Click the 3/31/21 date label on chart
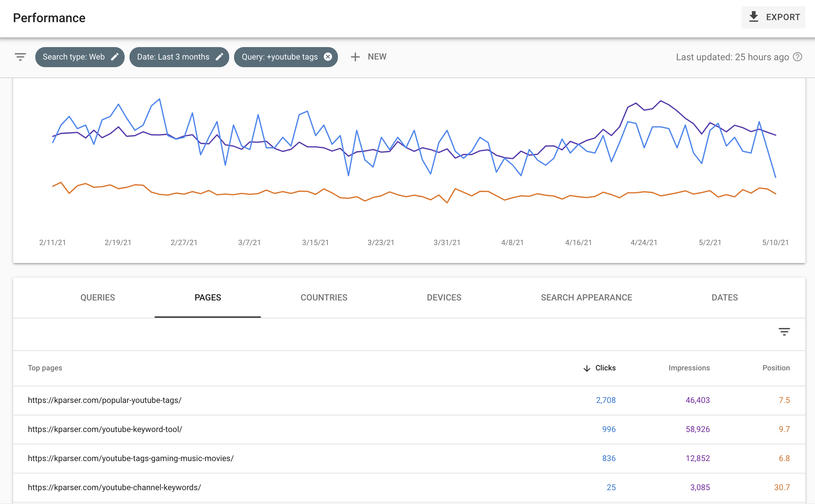Viewport: 815px width, 504px height. tap(447, 243)
